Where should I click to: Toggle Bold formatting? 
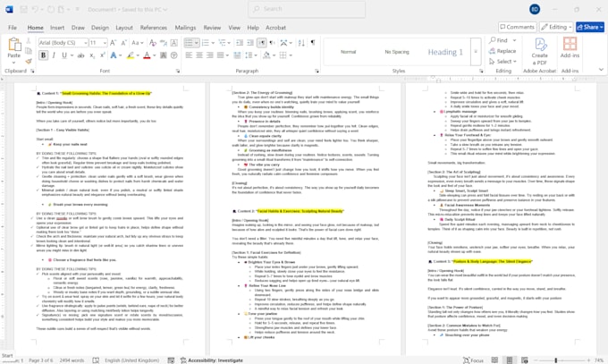point(44,55)
